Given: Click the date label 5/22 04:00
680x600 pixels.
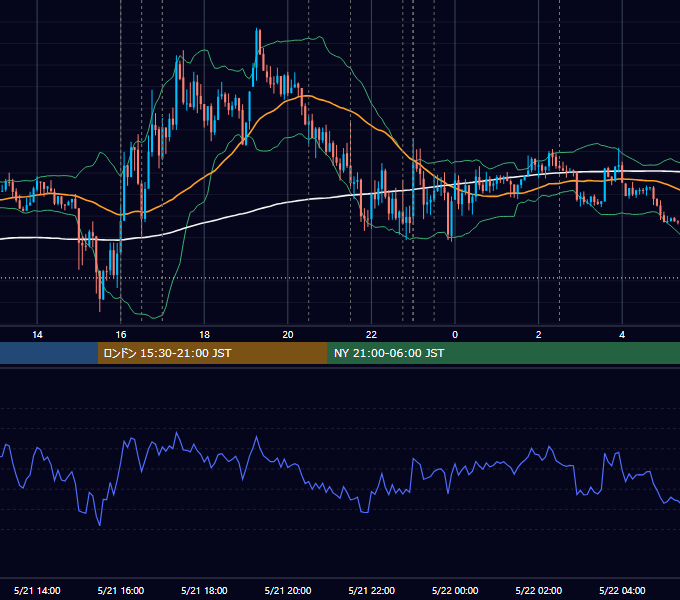Looking at the screenshot, I should [x=622, y=590].
